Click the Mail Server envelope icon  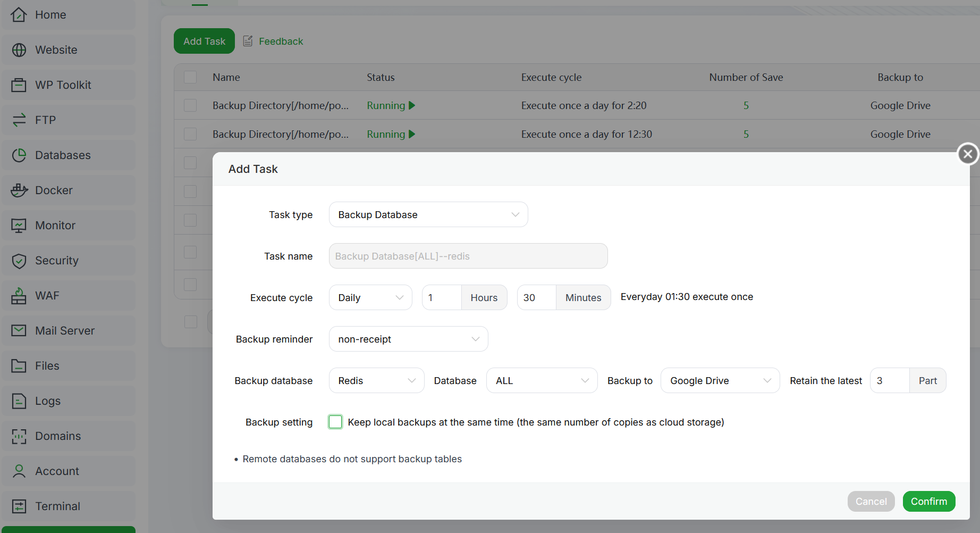pos(19,331)
